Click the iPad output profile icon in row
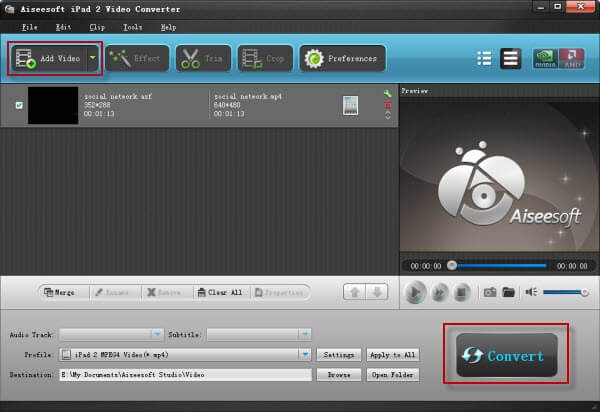The width and height of the screenshot is (600, 412). (351, 106)
